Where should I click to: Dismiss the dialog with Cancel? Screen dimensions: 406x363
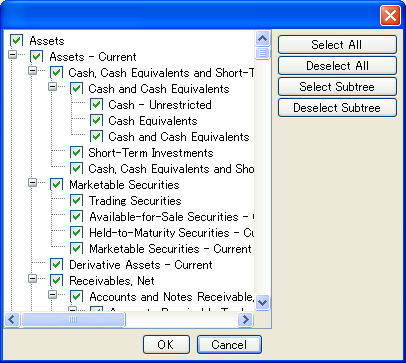[x=229, y=345]
